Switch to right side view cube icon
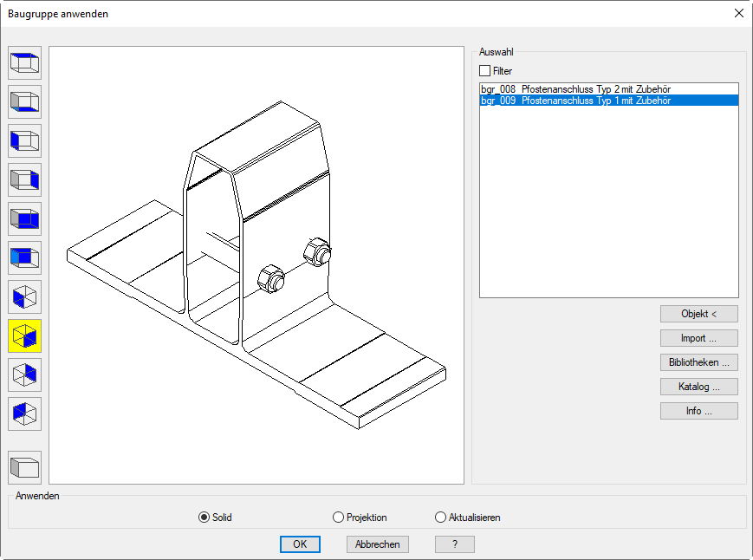This screenshot has width=753, height=560. point(24,180)
